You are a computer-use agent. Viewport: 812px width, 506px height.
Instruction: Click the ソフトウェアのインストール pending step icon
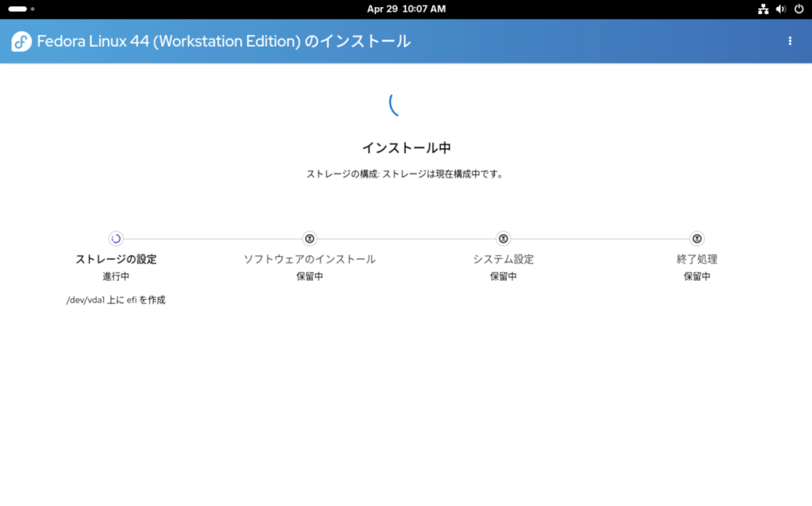click(309, 239)
